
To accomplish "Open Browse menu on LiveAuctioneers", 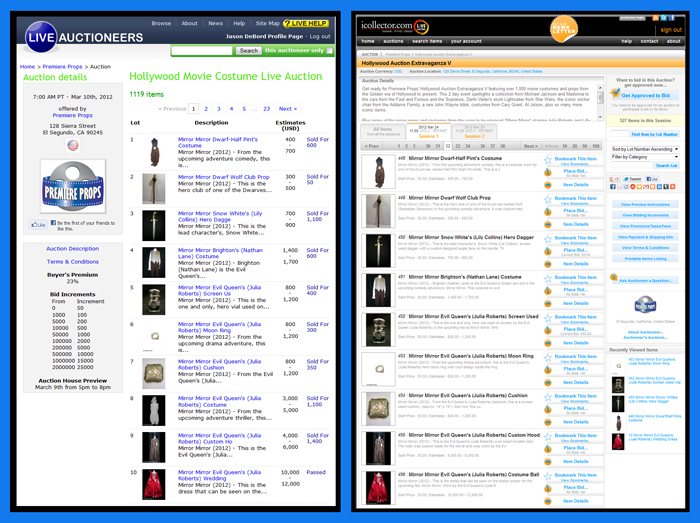I will [x=161, y=23].
